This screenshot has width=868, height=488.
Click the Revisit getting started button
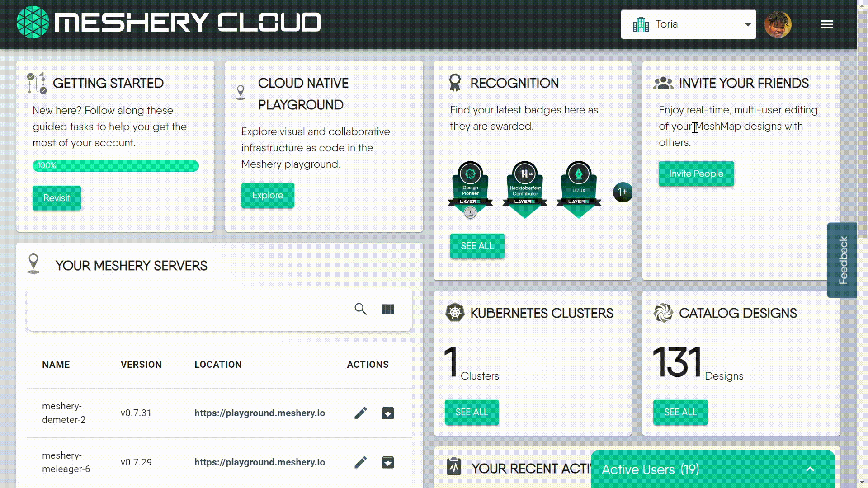pos(57,198)
